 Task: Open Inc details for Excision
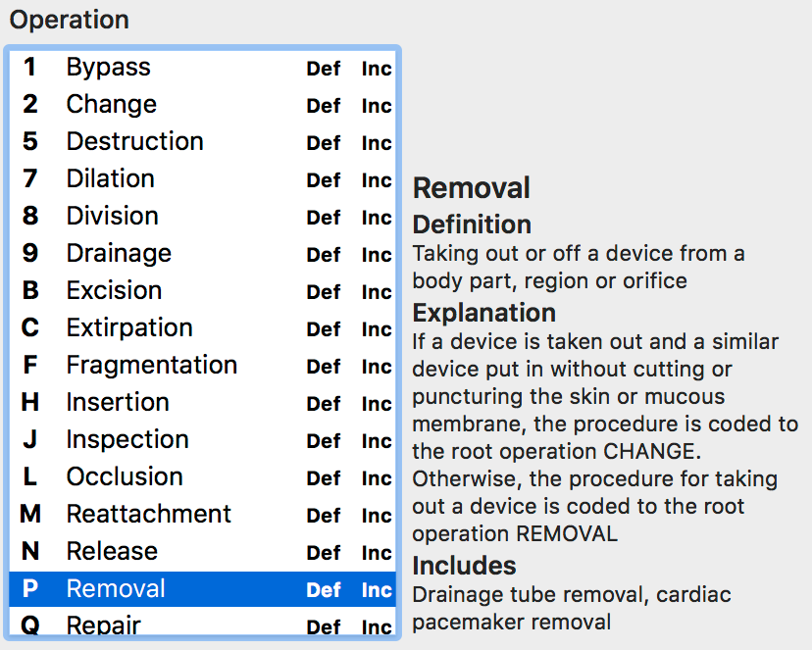coord(377,292)
